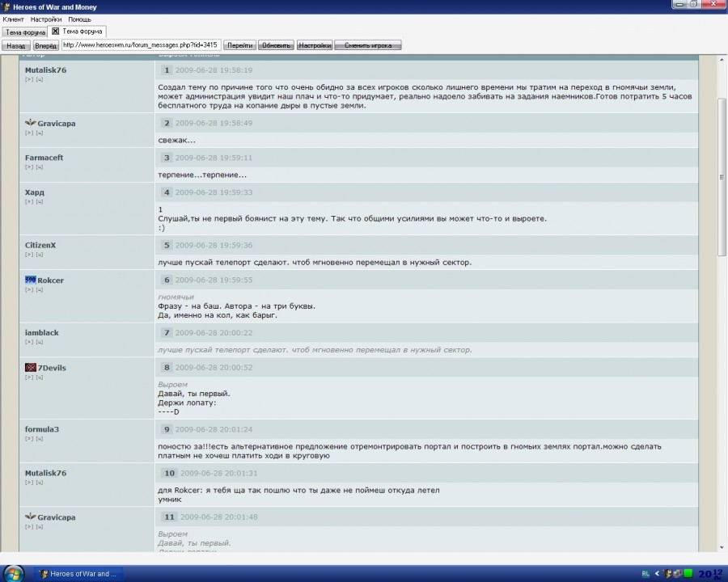Click the [>] icon under Farmaceft
The image size is (728, 582).
pyautogui.click(x=29, y=167)
